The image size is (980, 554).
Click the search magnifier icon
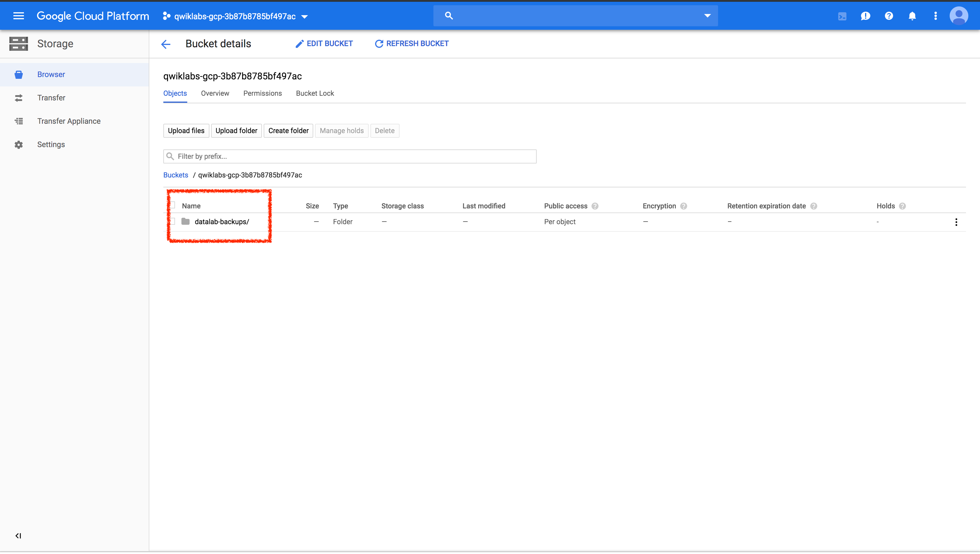449,15
